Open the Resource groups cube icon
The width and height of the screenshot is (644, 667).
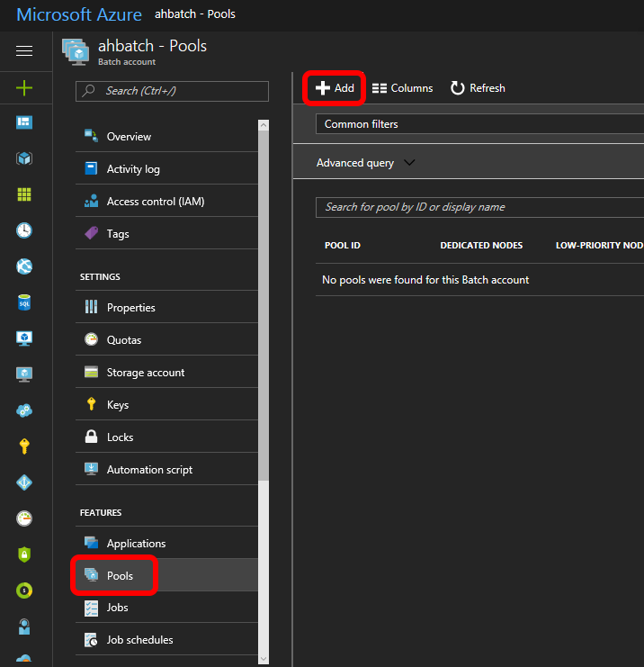24,158
